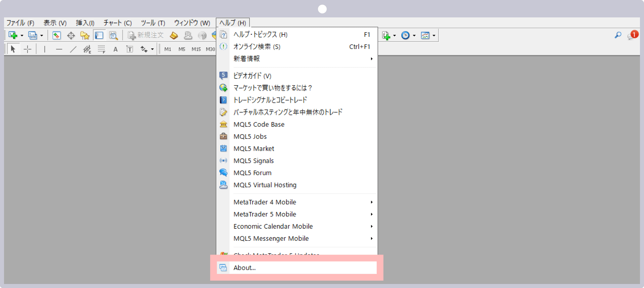Switch to the M5 timeframe

182,49
